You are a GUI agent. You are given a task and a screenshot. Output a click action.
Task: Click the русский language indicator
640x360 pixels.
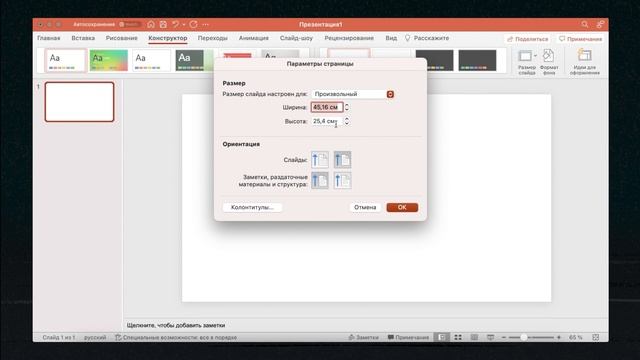click(x=95, y=338)
